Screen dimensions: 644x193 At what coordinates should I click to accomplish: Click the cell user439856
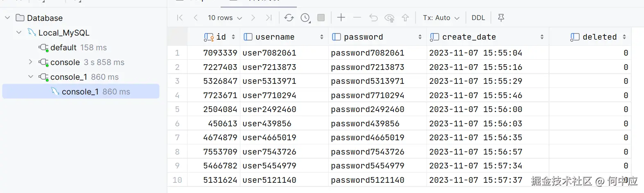point(284,123)
